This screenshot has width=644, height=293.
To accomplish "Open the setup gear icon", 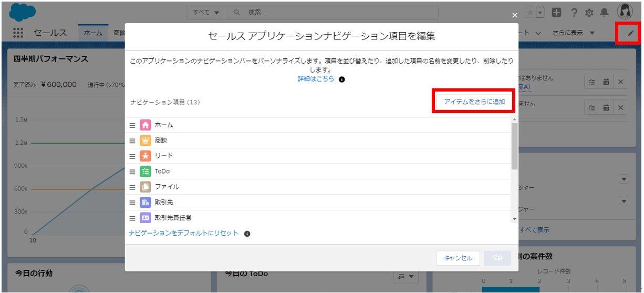I will 589,12.
